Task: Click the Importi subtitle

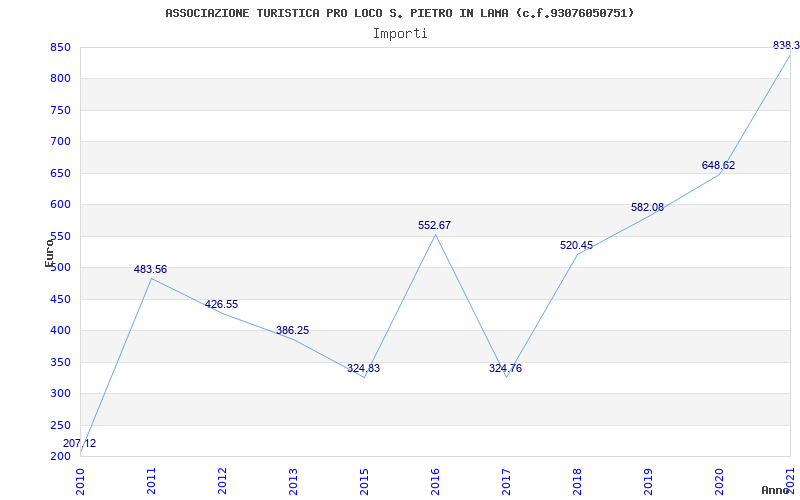Action: 399,34
